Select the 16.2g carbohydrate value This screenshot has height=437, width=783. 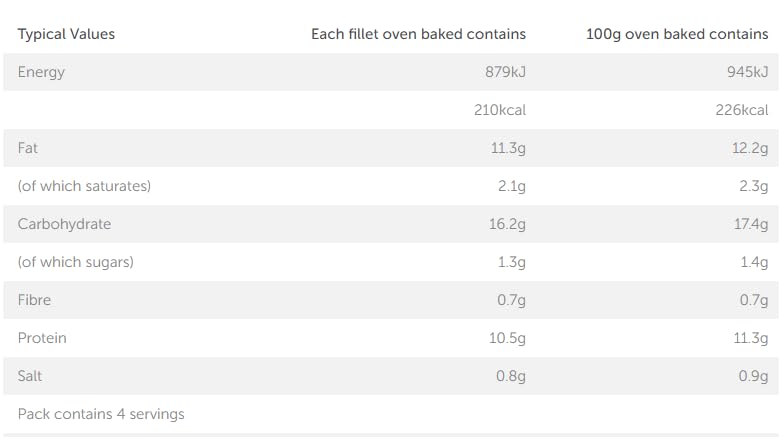tap(507, 224)
